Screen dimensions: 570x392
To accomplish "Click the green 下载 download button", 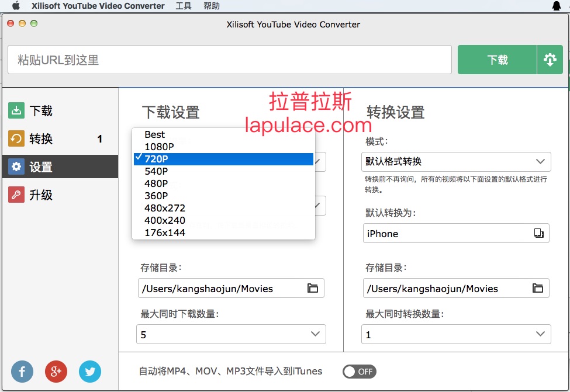I will click(497, 60).
